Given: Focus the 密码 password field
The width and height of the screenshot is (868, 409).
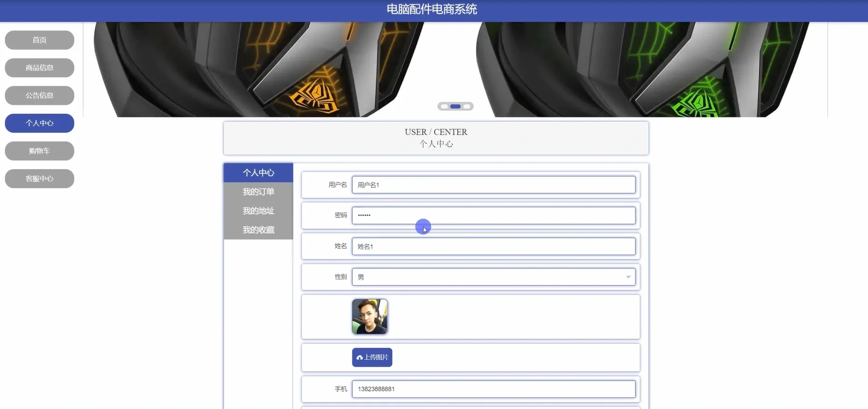Looking at the screenshot, I should [494, 216].
